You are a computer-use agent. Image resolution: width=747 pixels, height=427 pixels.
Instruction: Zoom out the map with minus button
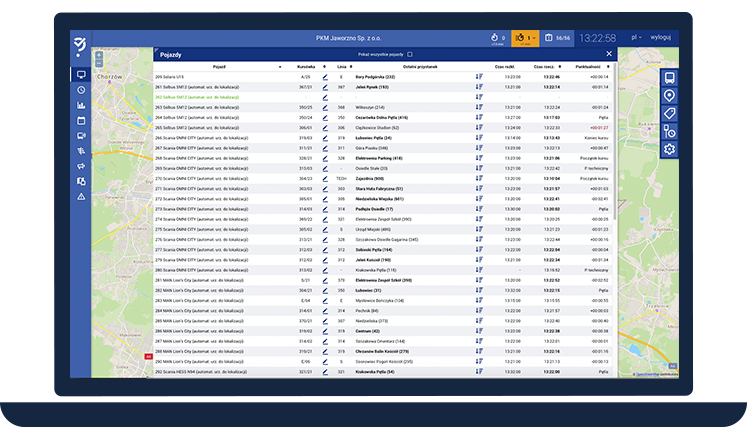pyautogui.click(x=99, y=63)
